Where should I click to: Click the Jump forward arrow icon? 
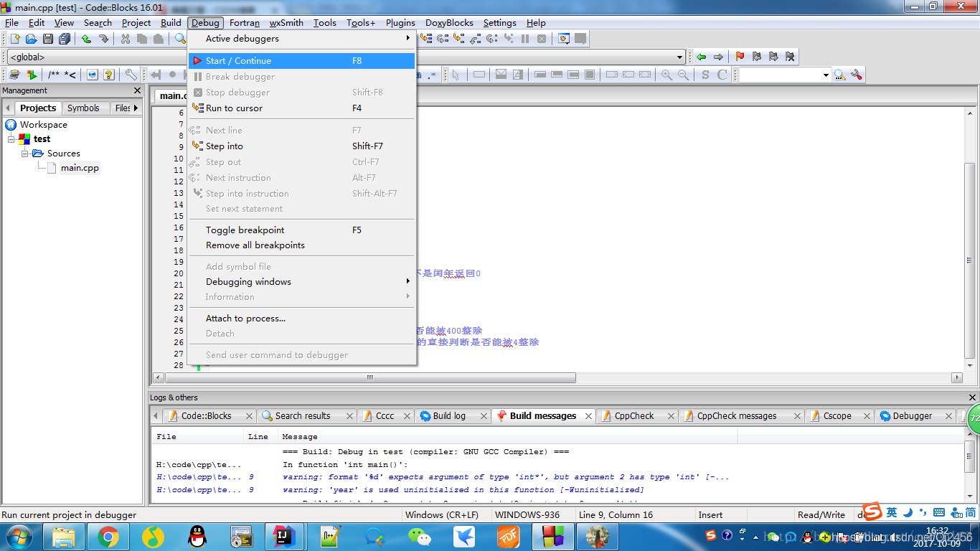pyautogui.click(x=718, y=57)
